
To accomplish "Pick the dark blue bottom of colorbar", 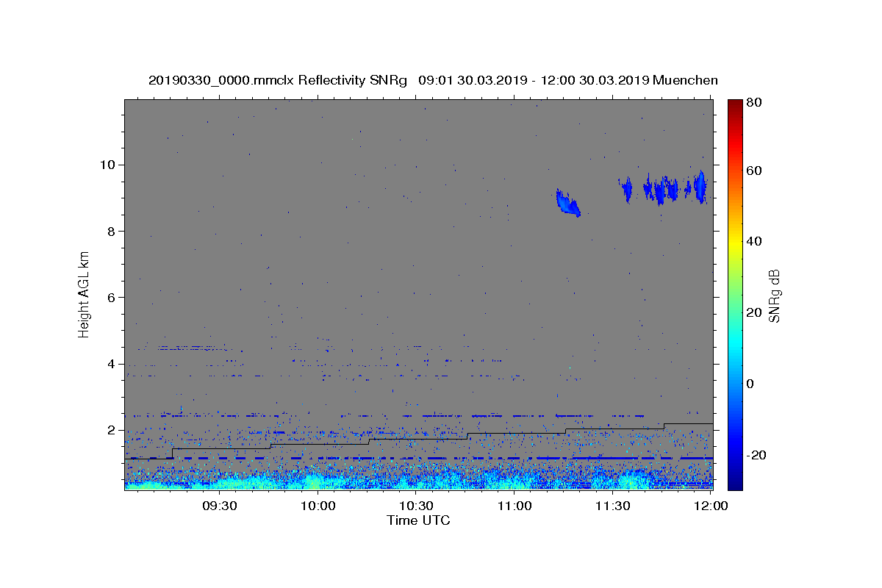I will coord(735,483).
